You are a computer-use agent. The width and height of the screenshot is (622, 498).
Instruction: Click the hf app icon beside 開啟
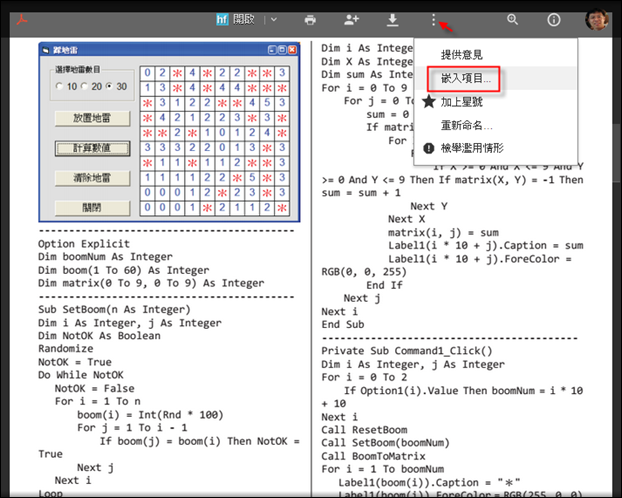[x=222, y=19]
